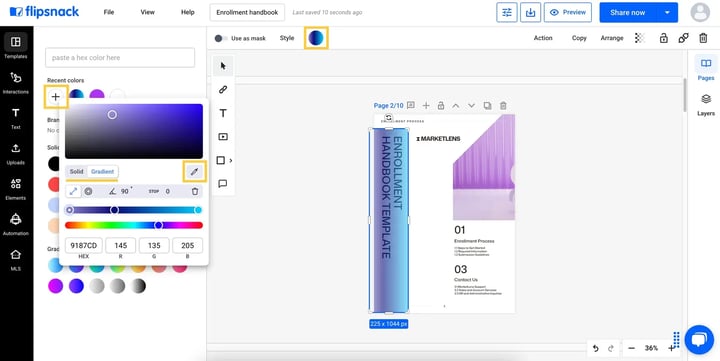Screen dimensions: 720x361
Task: Lock page 2 with padlock icon
Action: 441,106
